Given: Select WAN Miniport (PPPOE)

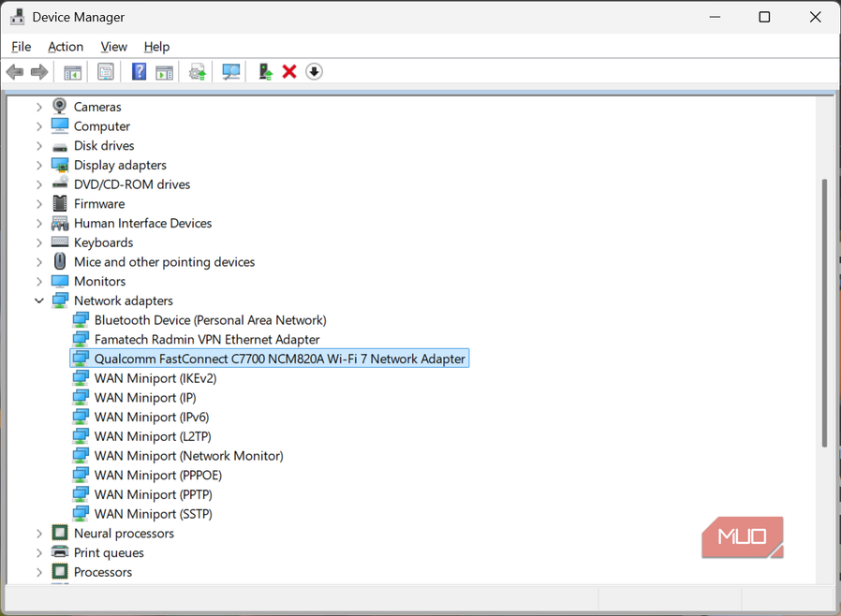Looking at the screenshot, I should click(157, 475).
